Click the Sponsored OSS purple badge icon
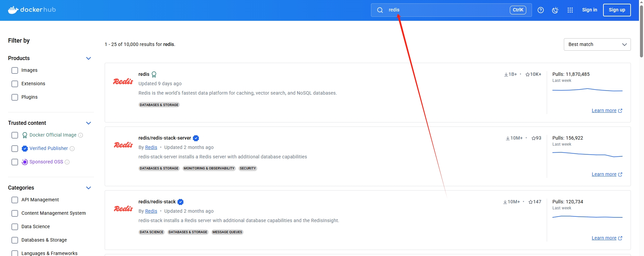 (x=25, y=162)
